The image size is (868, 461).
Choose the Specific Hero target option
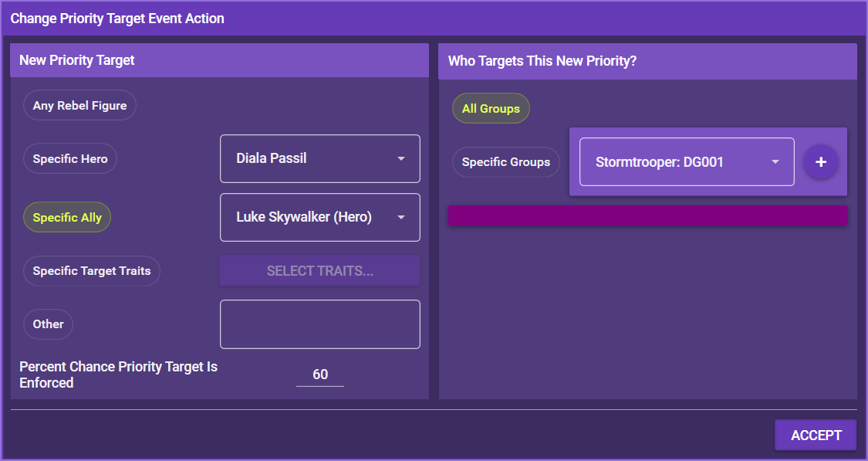[x=70, y=158]
